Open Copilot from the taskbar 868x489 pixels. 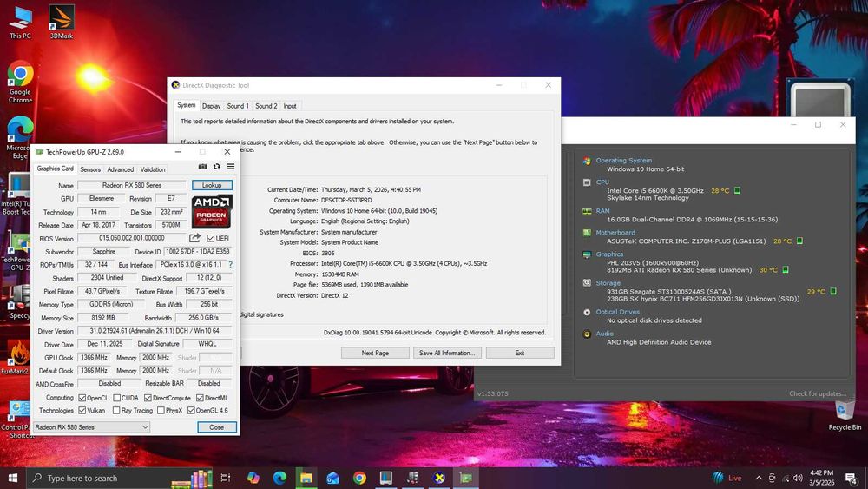tap(253, 478)
